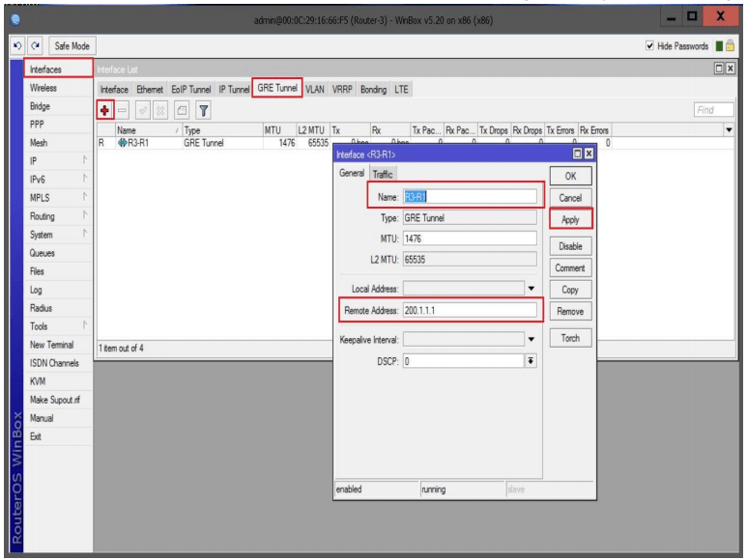Click the Enable checkmark toolbar icon
747x560 pixels.
point(144,110)
